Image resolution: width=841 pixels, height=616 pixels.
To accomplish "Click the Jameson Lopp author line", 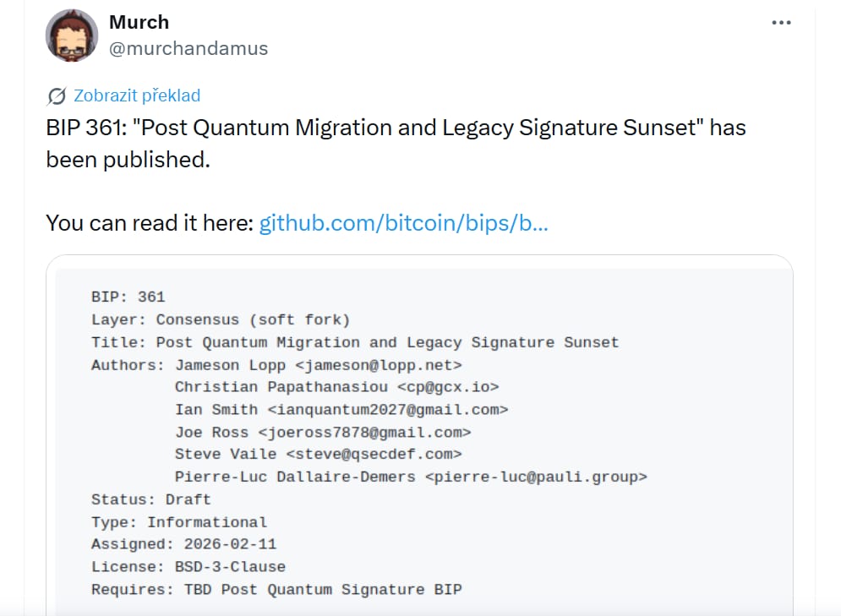I will [276, 365].
